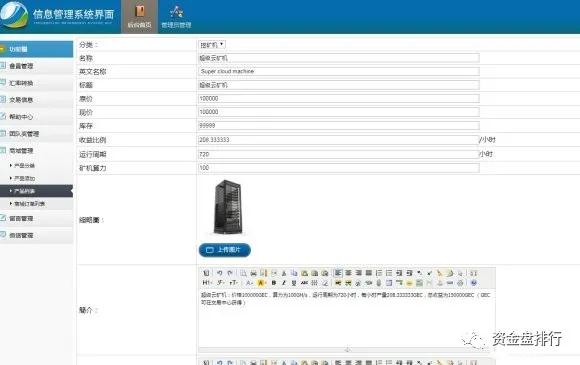This screenshot has height=365, width=580.
Task: Open the 管理员管理 tab in the header
Action: [176, 17]
